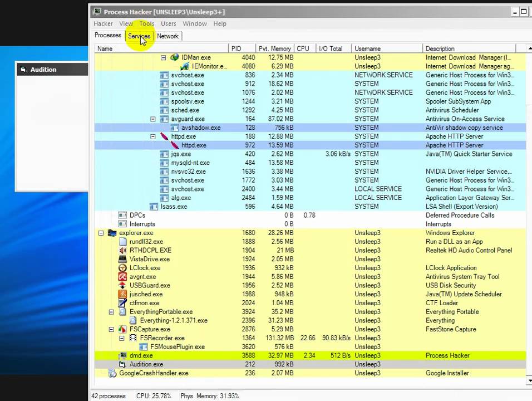Select the alg.exe row

tap(310, 198)
